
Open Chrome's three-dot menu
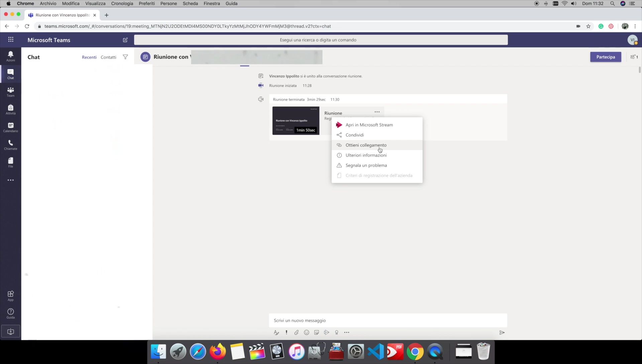tap(635, 26)
